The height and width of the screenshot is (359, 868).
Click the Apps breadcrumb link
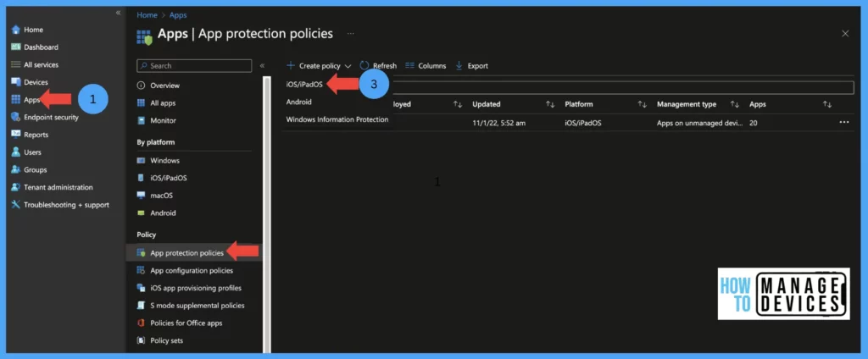[x=178, y=15]
